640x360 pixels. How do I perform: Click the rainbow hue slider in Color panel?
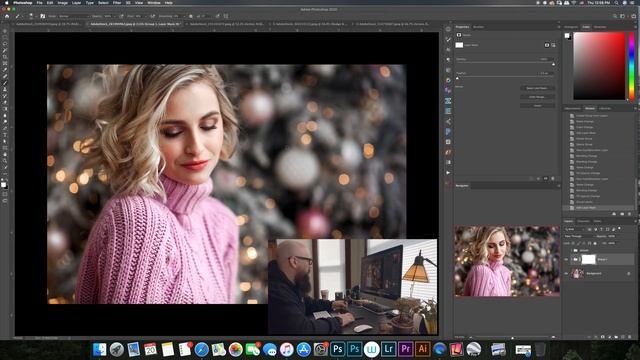tap(631, 66)
